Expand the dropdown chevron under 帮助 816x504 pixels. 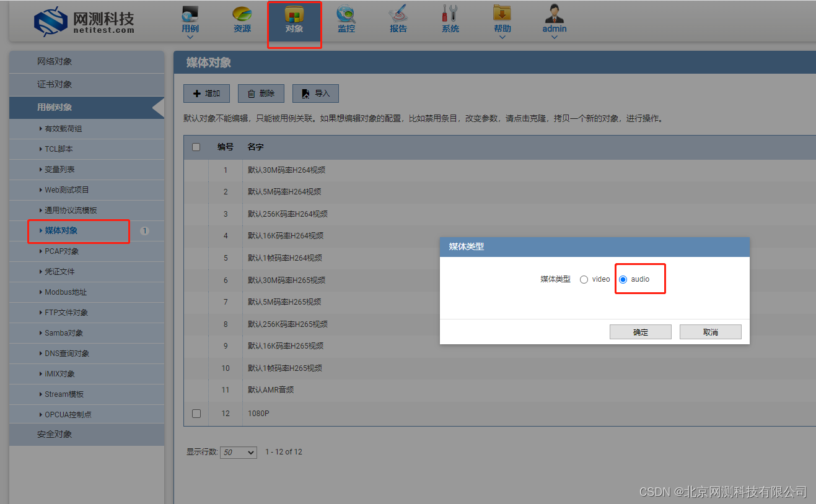point(502,37)
